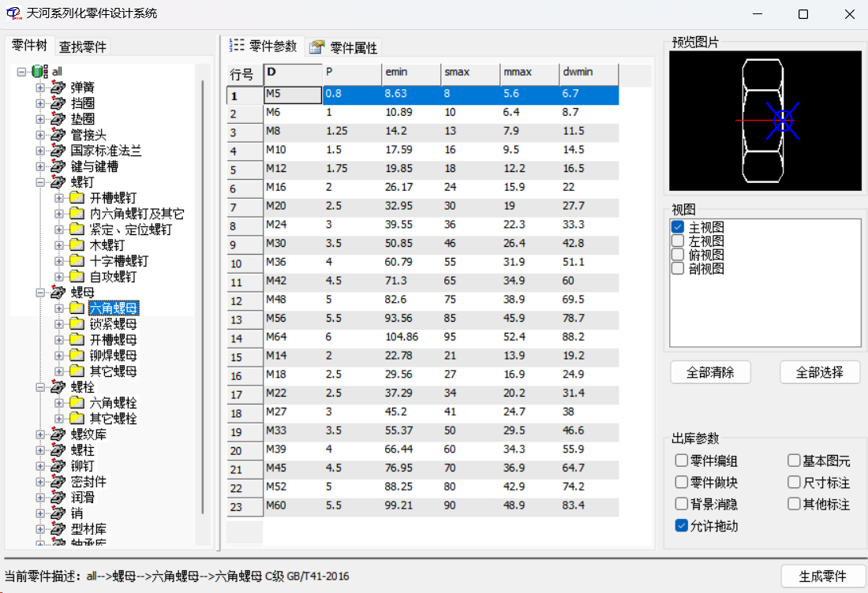Enable the 尺寸标注 checkbox
The width and height of the screenshot is (868, 593).
(795, 482)
